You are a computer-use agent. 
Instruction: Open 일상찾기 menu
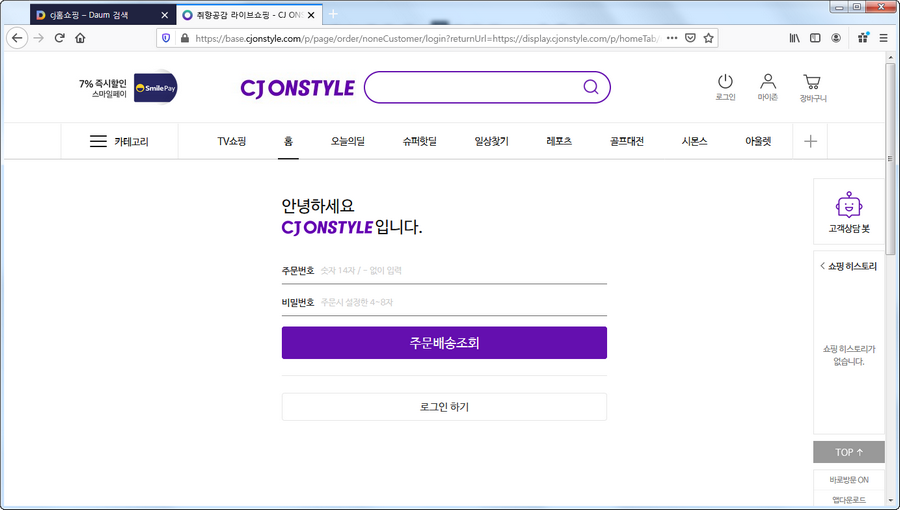[x=491, y=141]
